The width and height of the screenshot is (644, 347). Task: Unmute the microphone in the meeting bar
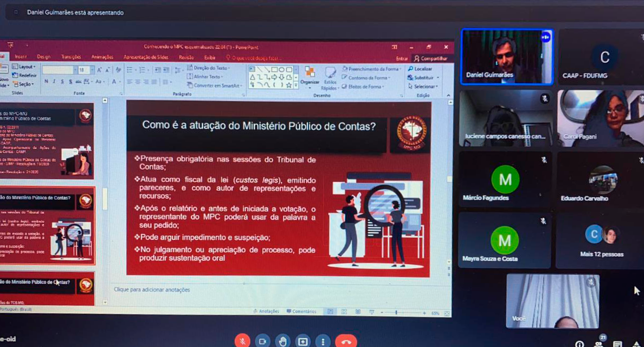[242, 341]
